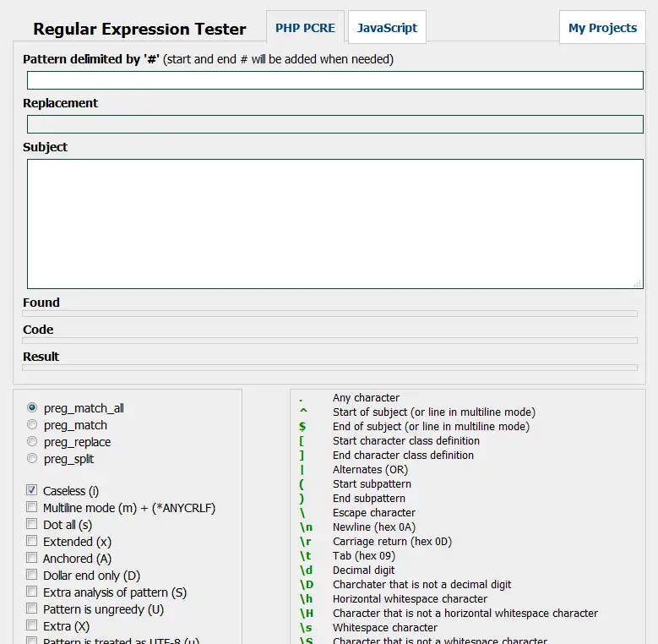Enable Multiline mode (m) checkbox

coord(31,507)
